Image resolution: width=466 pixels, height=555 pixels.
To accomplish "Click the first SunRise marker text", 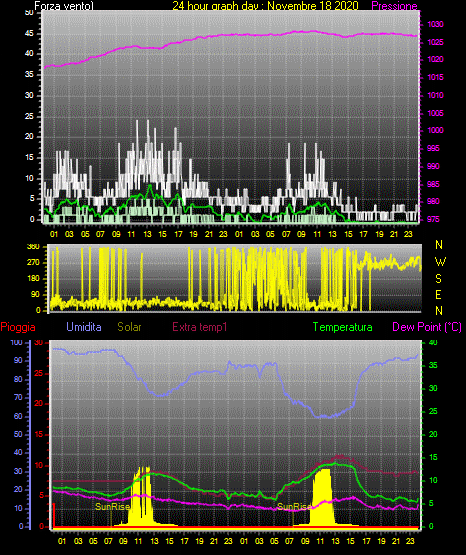I will pos(113,507).
